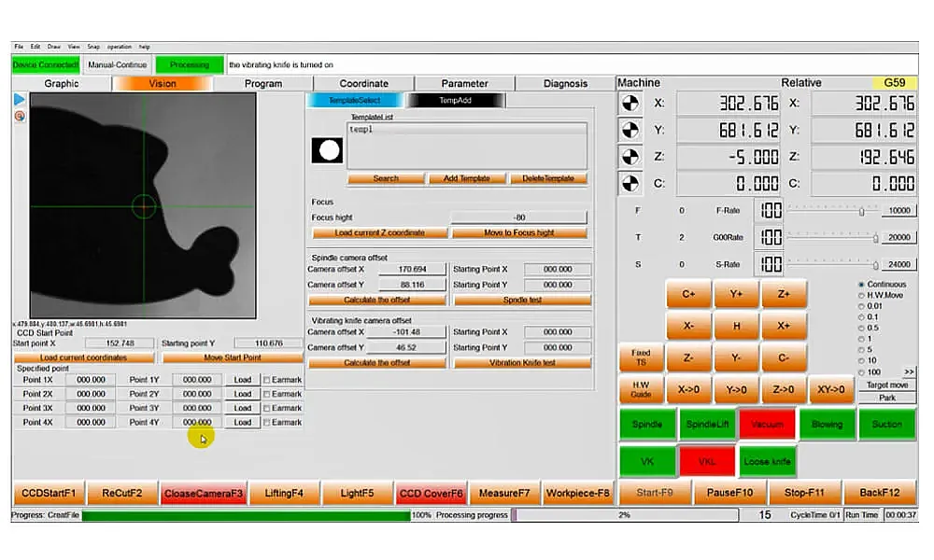Image resolution: width=934 pixels, height=560 pixels.
Task: Click the Stop-F11 button
Action: pyautogui.click(x=804, y=493)
